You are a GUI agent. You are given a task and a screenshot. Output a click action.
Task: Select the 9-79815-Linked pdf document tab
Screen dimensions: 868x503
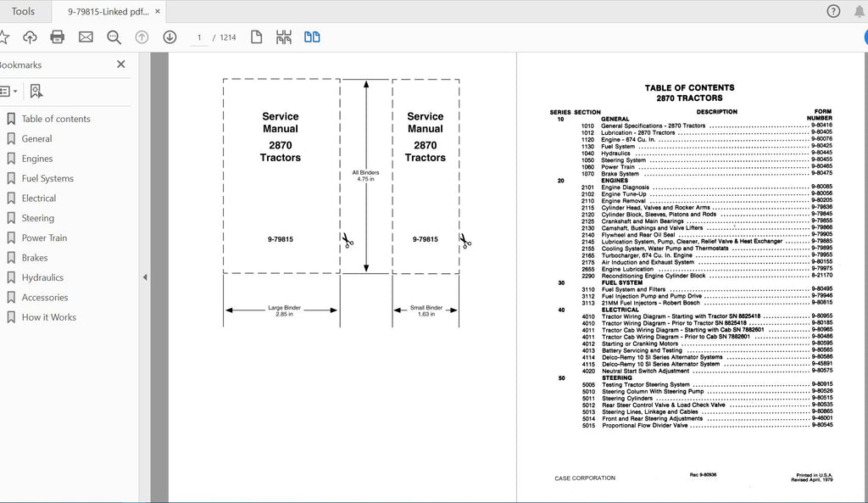(108, 11)
